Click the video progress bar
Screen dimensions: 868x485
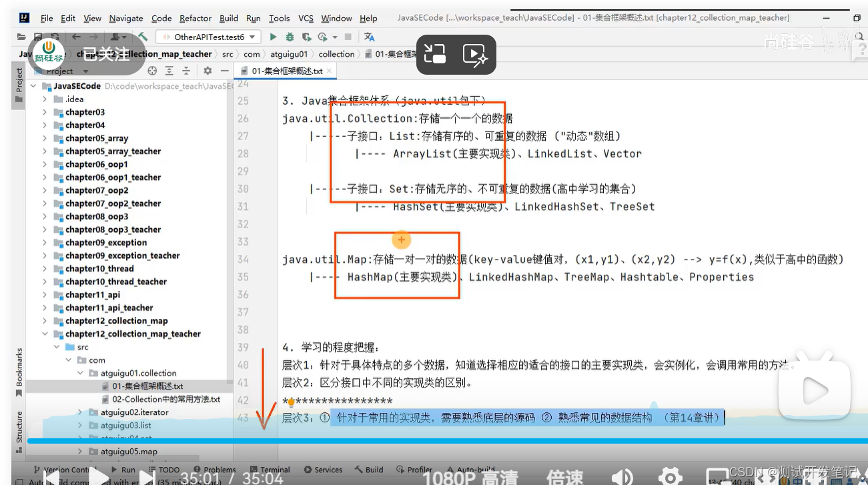pos(447,441)
